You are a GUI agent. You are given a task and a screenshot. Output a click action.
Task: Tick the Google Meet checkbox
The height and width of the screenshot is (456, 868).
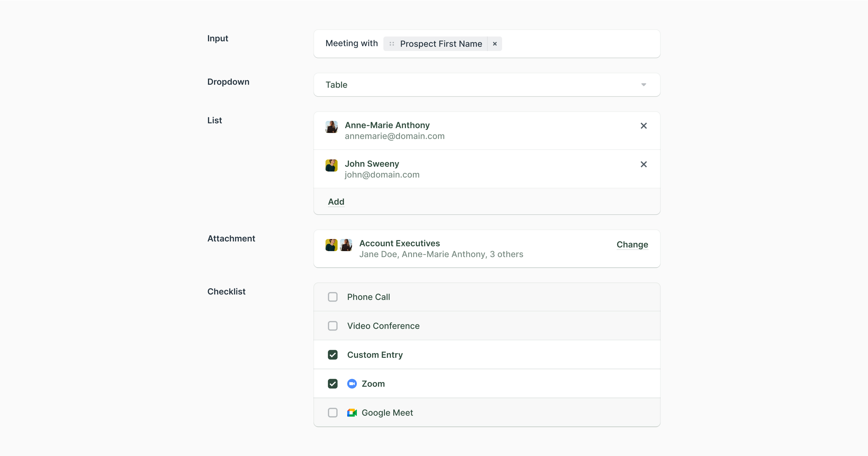point(332,413)
